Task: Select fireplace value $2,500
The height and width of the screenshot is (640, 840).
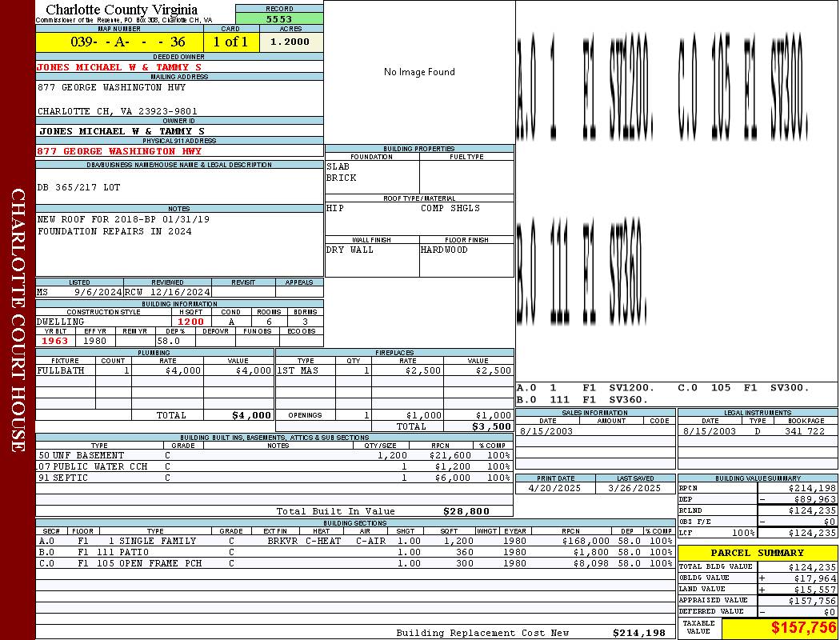Action: click(494, 370)
